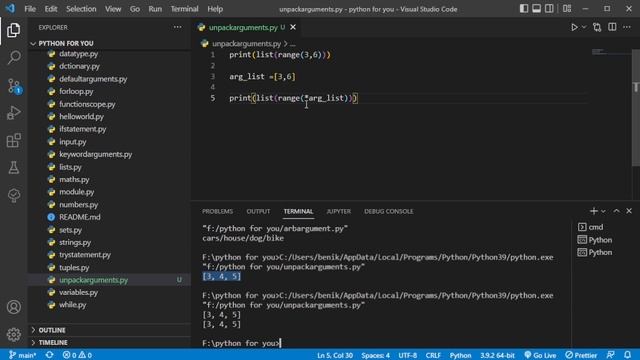This screenshot has width=640, height=360.
Task: Start Go Live server
Action: click(540, 356)
